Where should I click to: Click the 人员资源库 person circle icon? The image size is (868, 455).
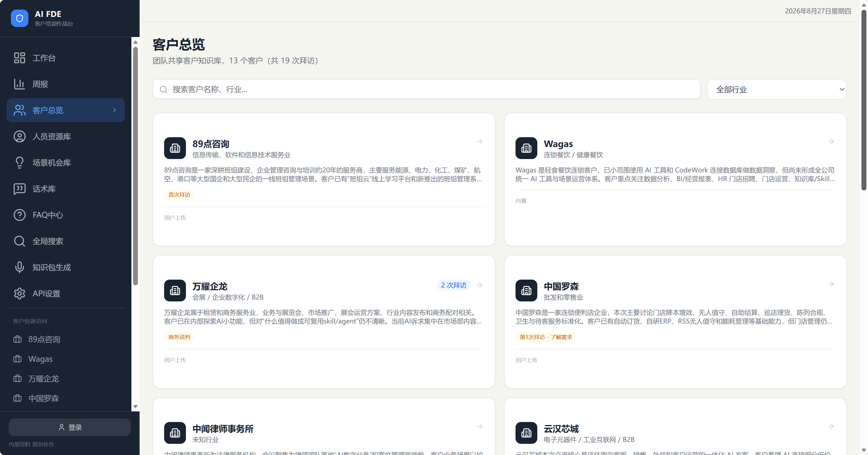[20, 136]
